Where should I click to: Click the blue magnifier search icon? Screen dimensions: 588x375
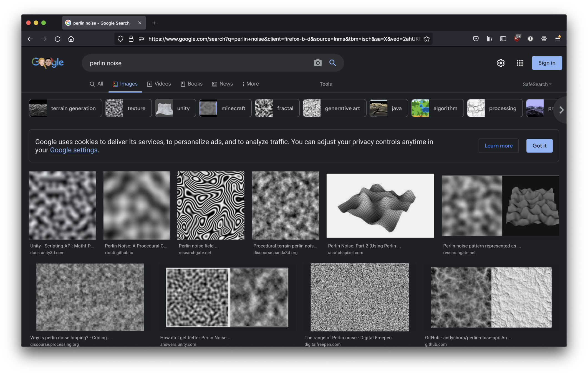pos(332,63)
